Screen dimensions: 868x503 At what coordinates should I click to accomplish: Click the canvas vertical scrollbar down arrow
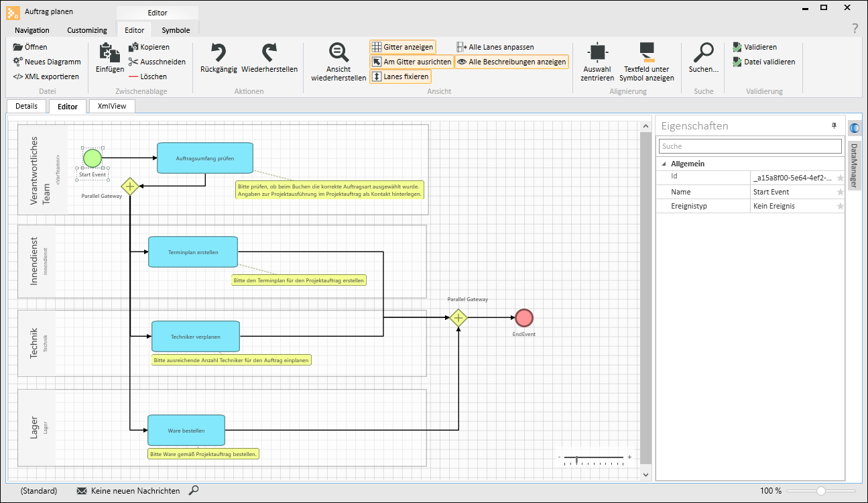(646, 474)
